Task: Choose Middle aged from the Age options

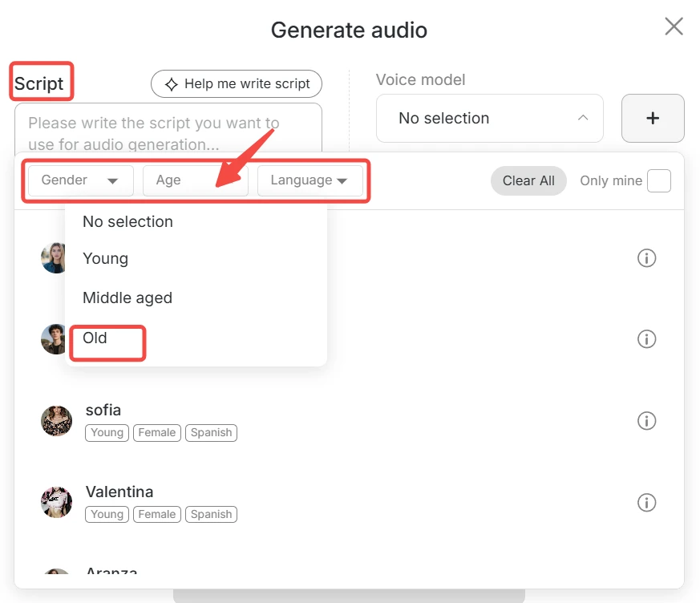Action: pos(127,297)
